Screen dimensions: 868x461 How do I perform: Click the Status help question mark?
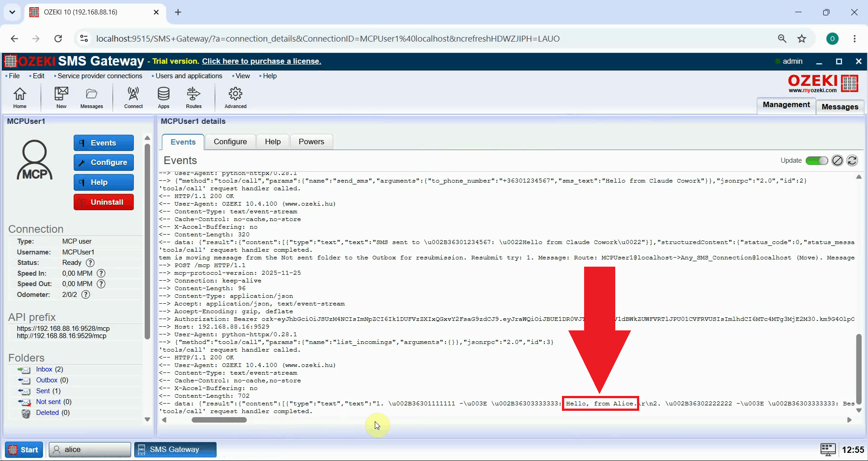[x=90, y=263]
